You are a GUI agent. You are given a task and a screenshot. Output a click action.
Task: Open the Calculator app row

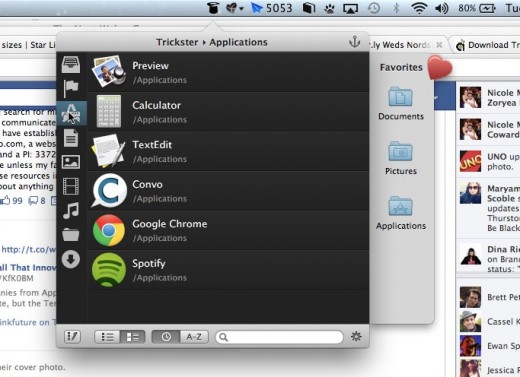tap(228, 112)
